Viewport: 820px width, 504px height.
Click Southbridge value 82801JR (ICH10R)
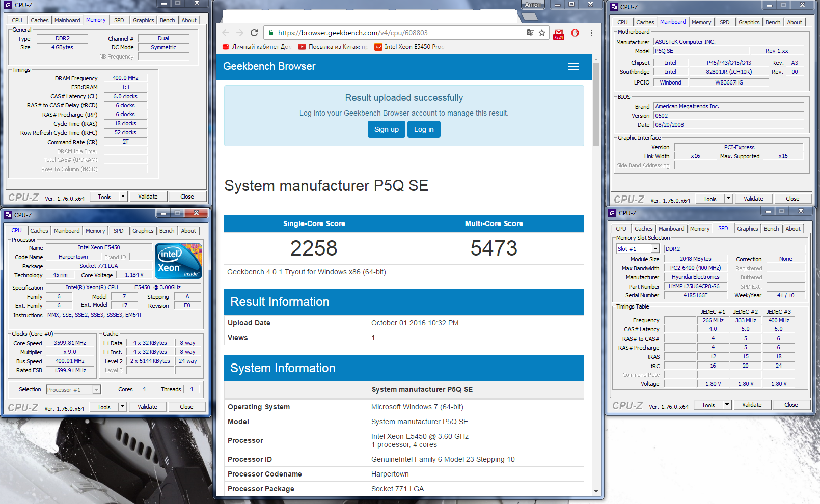pyautogui.click(x=729, y=72)
